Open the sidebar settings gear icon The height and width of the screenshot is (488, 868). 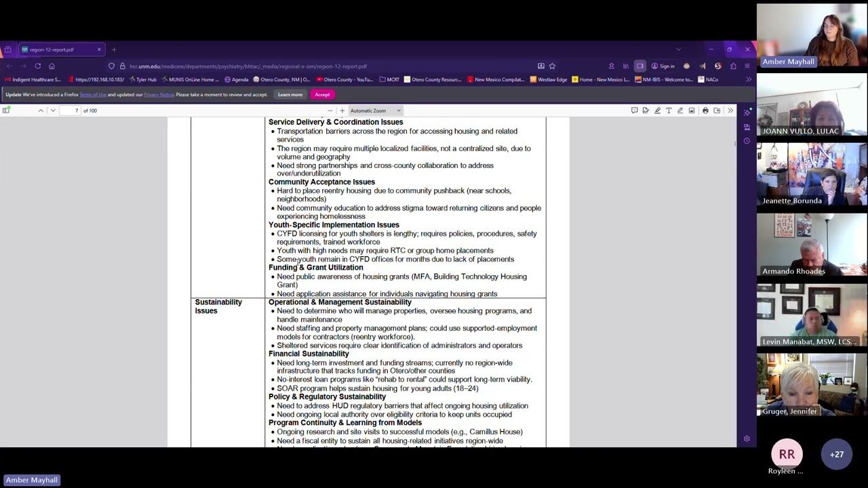click(747, 439)
